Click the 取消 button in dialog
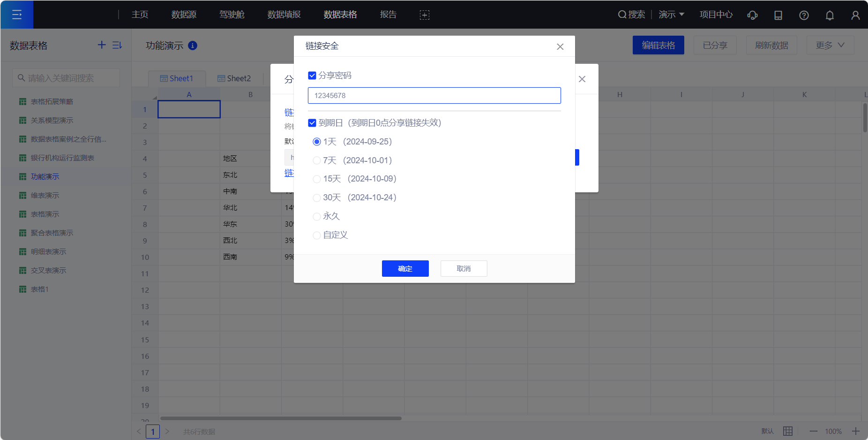 click(x=464, y=268)
